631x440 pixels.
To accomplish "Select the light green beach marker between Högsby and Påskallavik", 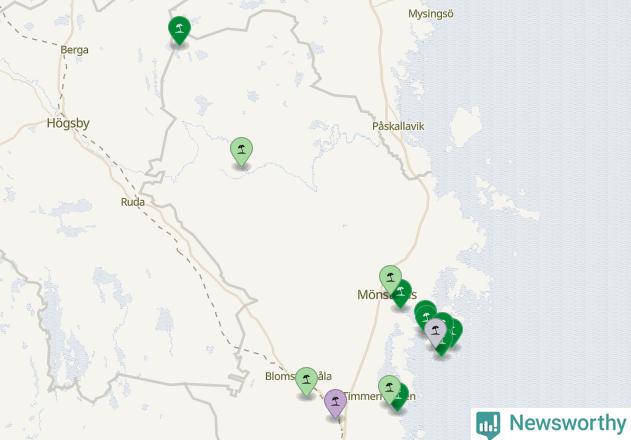I will [x=241, y=152].
